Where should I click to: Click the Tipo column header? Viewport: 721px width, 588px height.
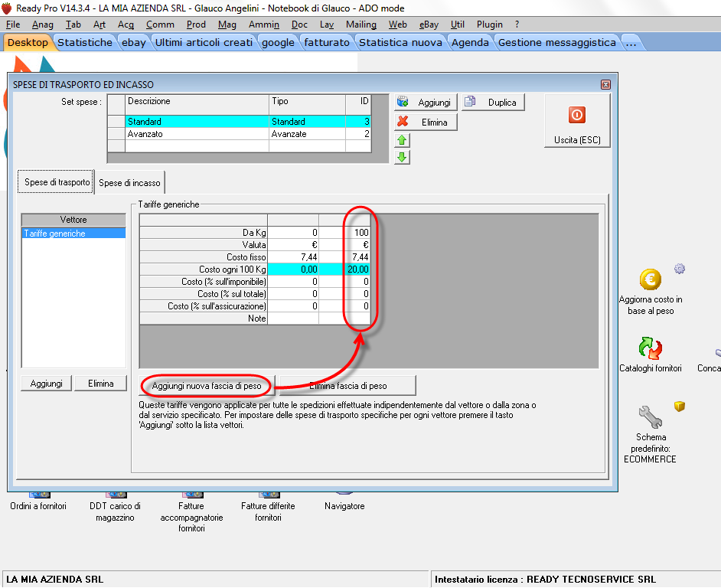307,104
